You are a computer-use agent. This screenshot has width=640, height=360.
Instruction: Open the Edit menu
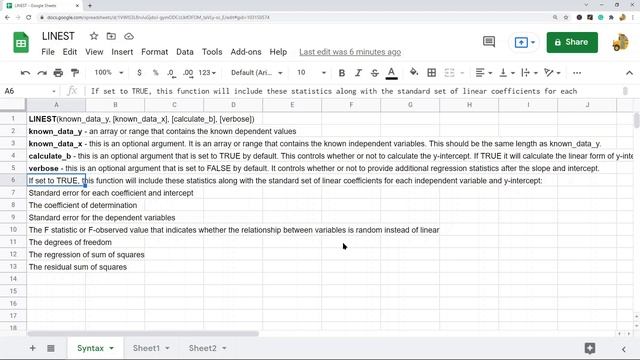(x=70, y=52)
